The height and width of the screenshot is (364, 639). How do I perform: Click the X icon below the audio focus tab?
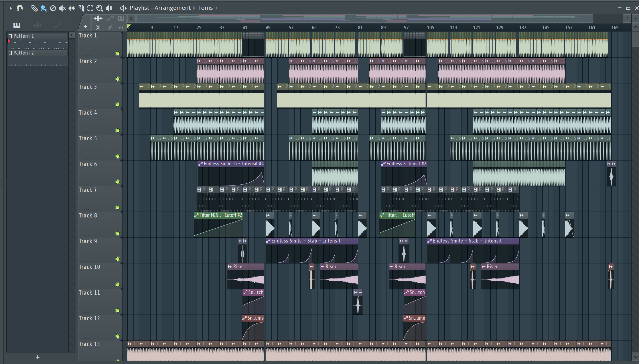tap(98, 27)
